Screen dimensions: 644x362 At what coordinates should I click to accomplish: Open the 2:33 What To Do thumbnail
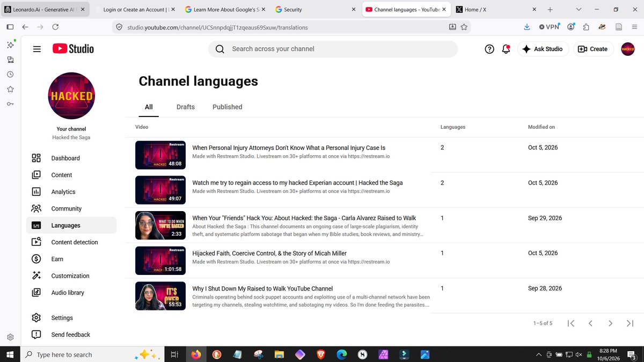[x=160, y=226]
